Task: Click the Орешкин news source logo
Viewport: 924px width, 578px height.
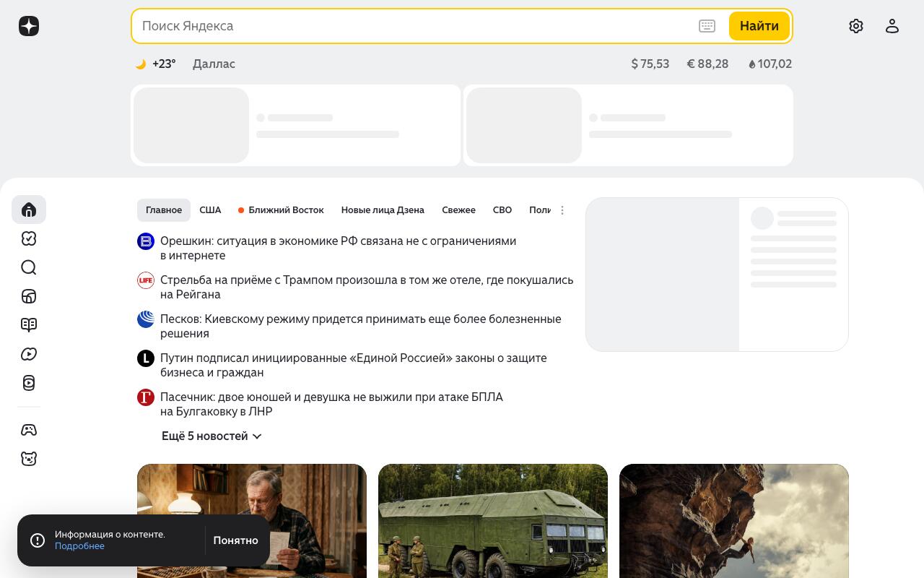Action: coord(146,241)
